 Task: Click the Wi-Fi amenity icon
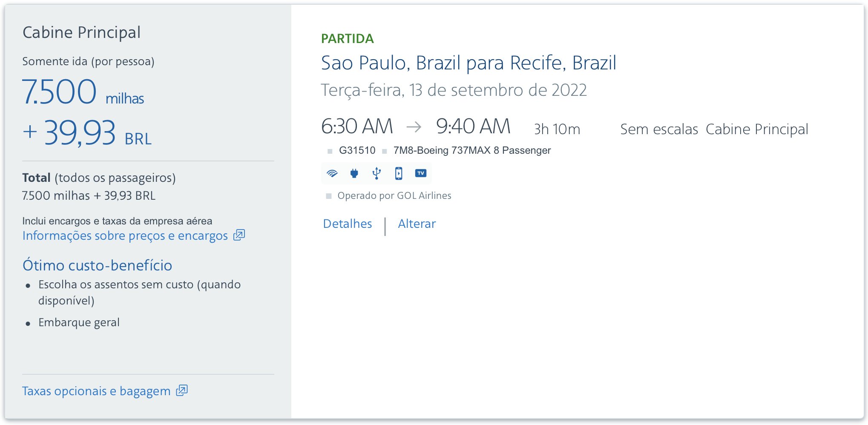point(332,173)
